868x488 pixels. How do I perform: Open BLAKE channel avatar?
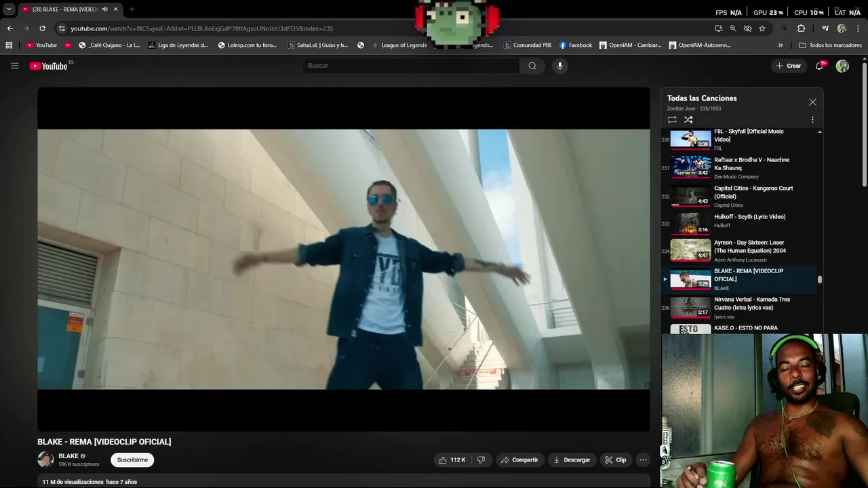(45, 460)
